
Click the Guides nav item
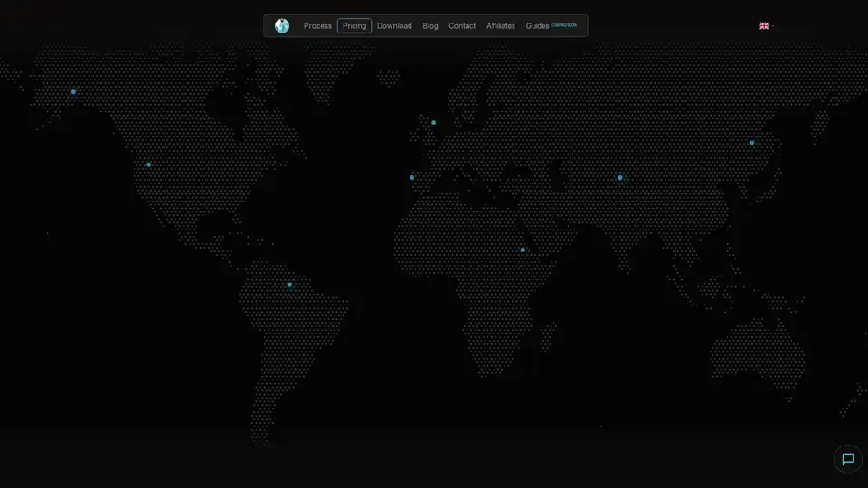point(537,26)
